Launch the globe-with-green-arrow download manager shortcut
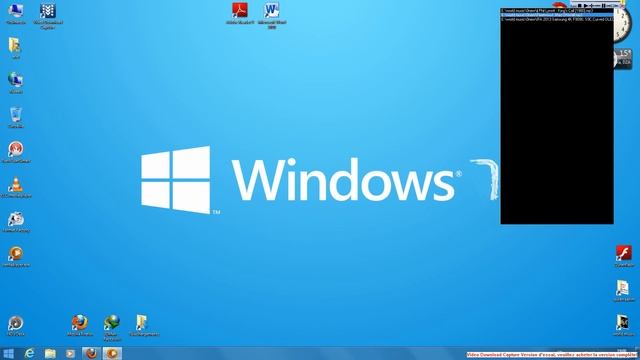640x360 pixels. pos(111,328)
